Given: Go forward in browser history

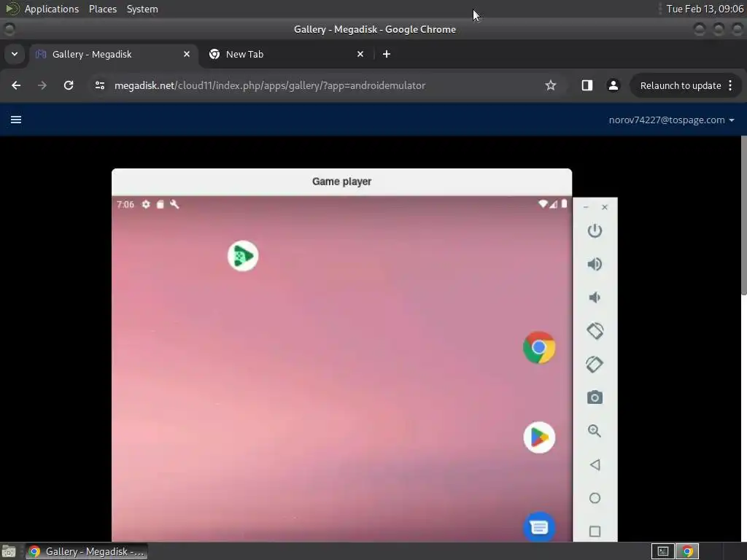Looking at the screenshot, I should (x=42, y=85).
